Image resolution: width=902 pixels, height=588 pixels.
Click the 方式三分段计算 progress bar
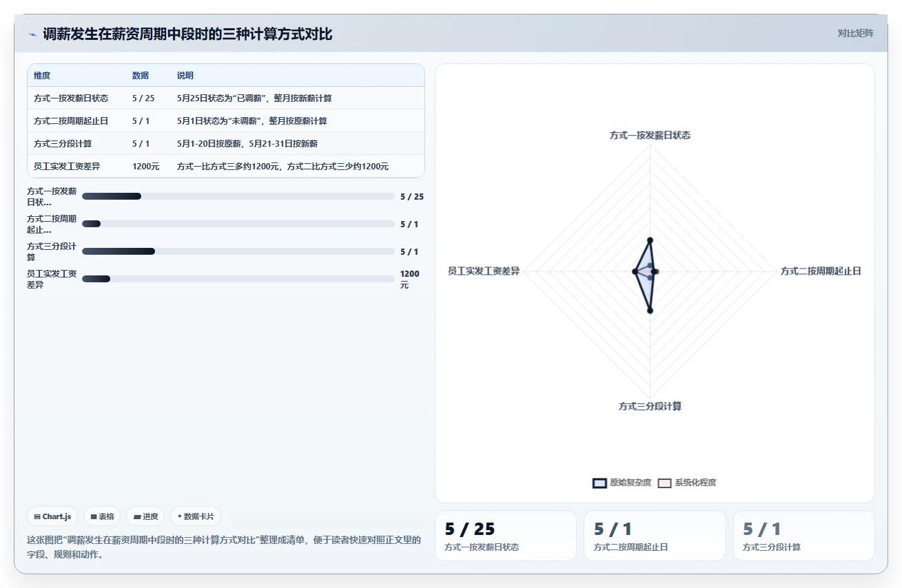tap(238, 251)
